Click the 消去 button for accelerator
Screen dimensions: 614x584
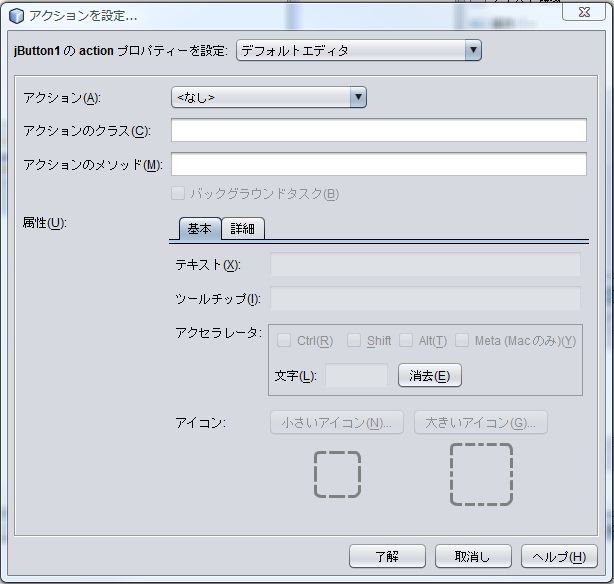[x=429, y=376]
